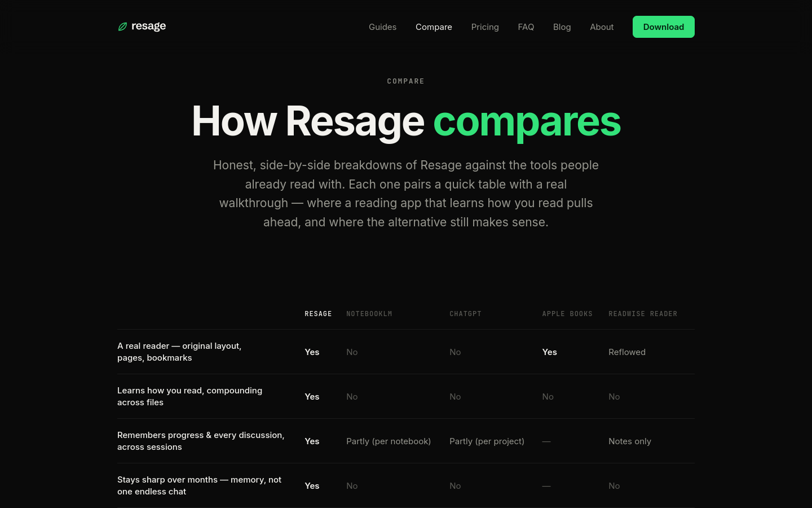Screen dimensions: 812x508
Task: Click 'Remembers progress & every discussion' row label
Action: tap(201, 441)
